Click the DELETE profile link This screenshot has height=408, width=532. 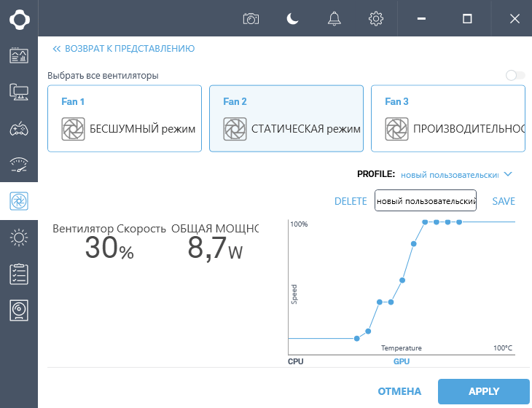coord(351,201)
